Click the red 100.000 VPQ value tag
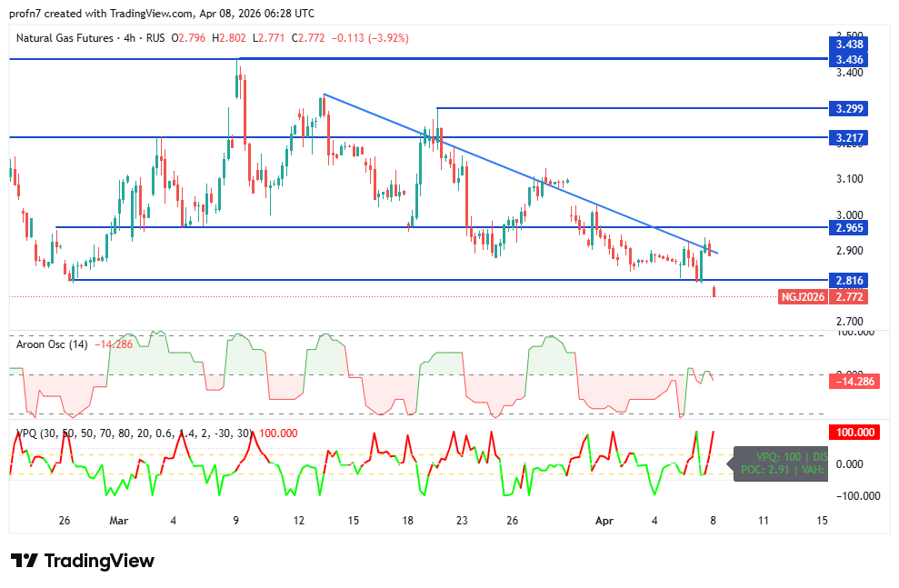 pyautogui.click(x=854, y=432)
